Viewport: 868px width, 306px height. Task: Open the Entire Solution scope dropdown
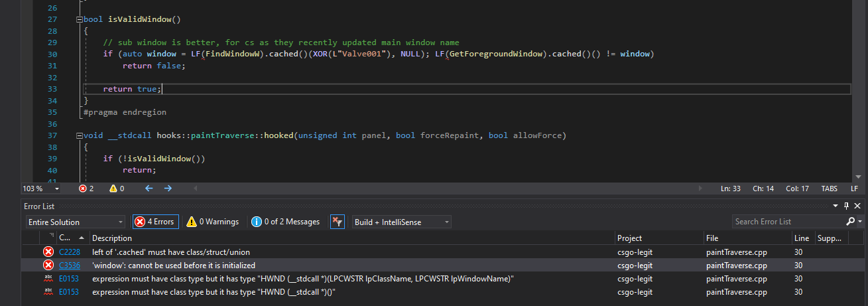click(x=75, y=222)
